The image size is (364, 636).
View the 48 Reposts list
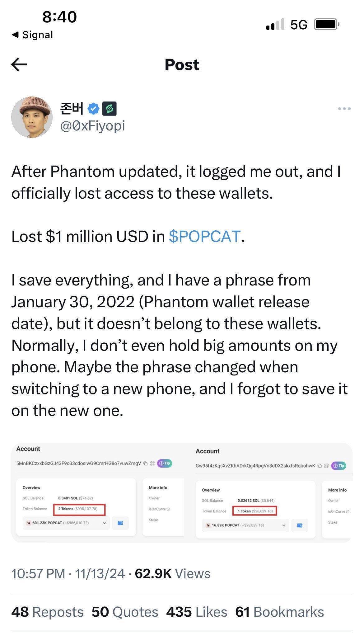[47, 612]
